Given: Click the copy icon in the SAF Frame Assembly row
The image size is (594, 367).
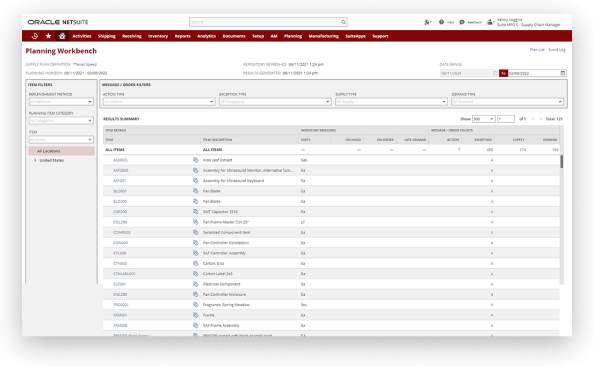Looking at the screenshot, I should point(195,325).
